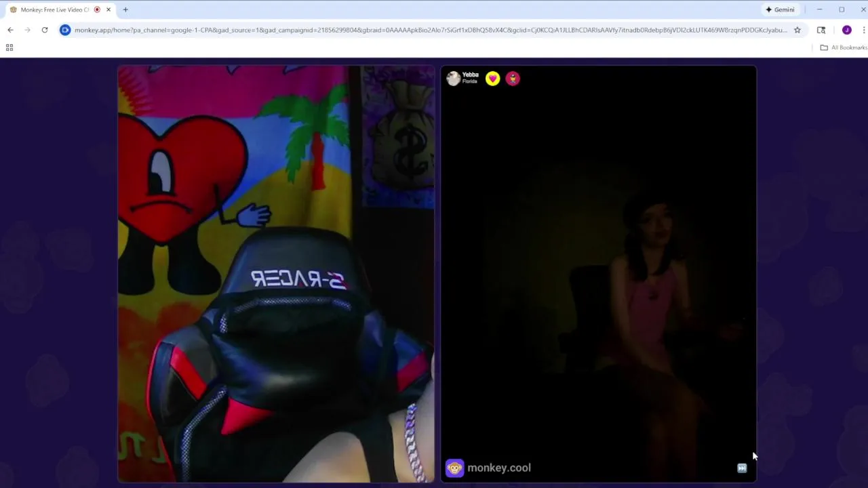Click the Florida location label
Viewport: 868px width, 488px height.
click(469, 81)
